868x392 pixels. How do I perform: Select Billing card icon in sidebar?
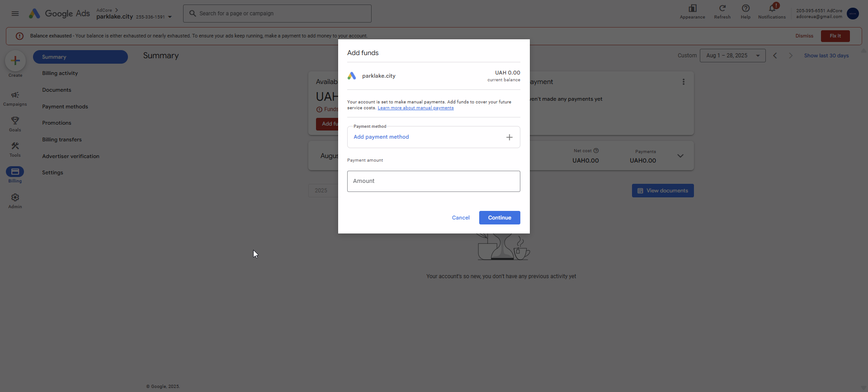[x=15, y=172]
